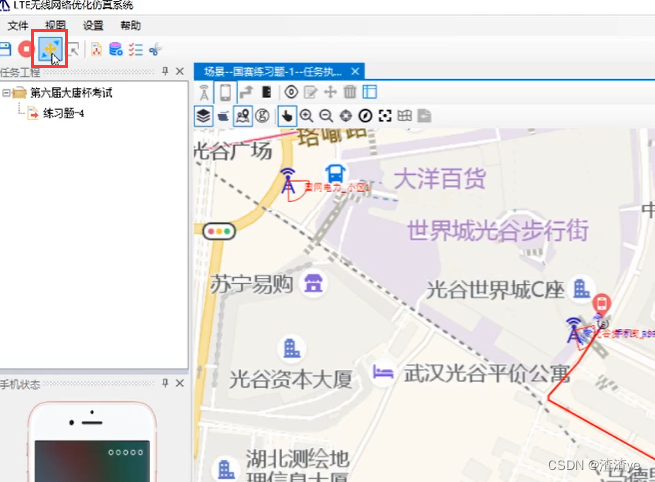This screenshot has width=655, height=482.
Task: Click the red stop recording button
Action: [x=25, y=49]
